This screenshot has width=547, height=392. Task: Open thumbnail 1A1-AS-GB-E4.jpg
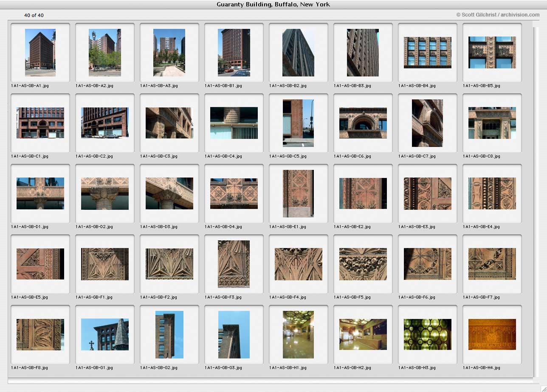[492, 193]
